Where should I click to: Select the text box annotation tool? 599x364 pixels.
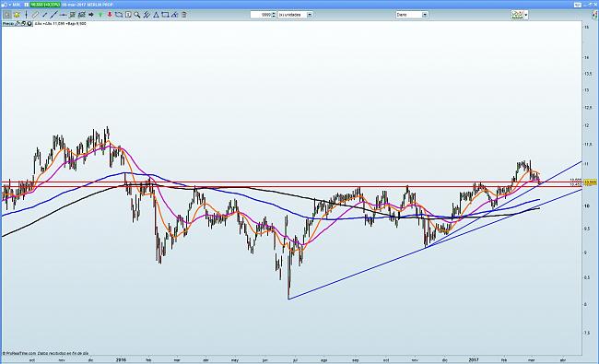coord(128,15)
